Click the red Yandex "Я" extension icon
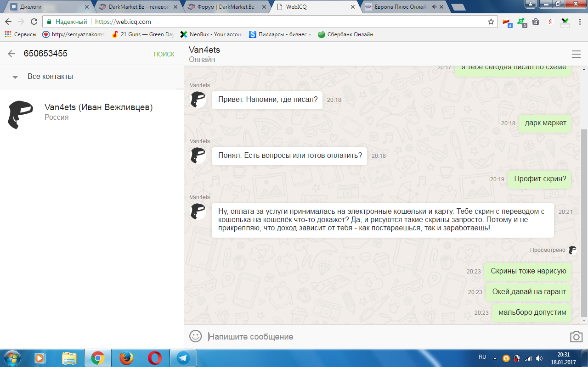 (550, 22)
